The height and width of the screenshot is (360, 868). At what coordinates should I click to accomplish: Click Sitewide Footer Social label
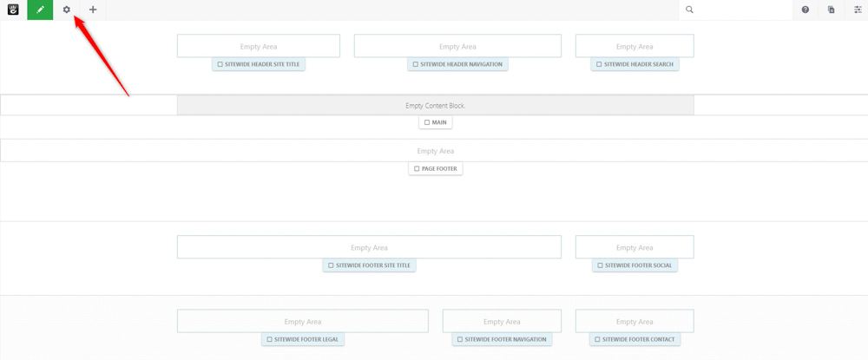(x=635, y=265)
